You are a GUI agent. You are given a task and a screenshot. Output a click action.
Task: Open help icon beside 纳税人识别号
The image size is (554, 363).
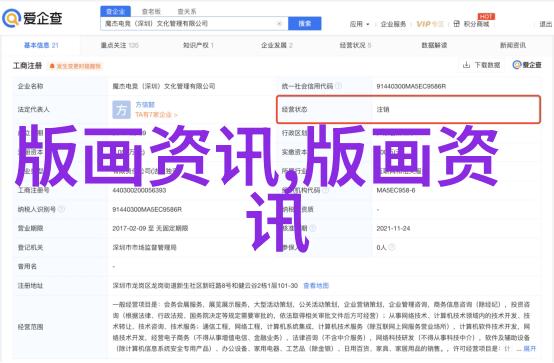61,209
